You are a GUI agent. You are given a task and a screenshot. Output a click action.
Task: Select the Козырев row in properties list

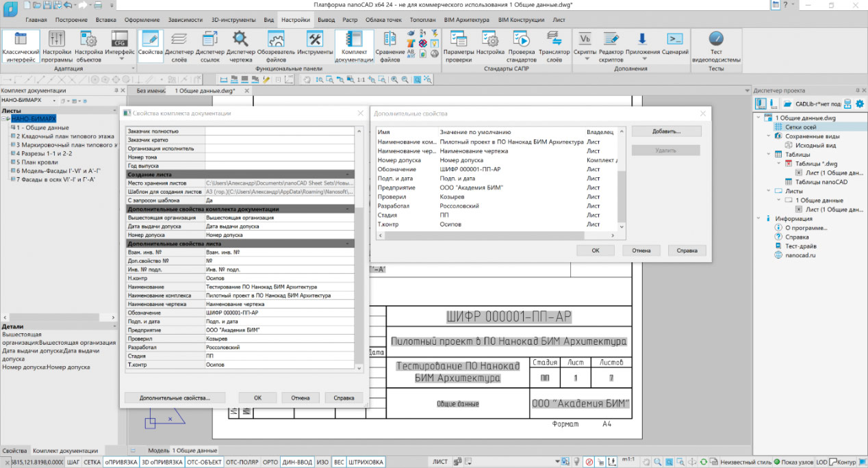pyautogui.click(x=497, y=196)
